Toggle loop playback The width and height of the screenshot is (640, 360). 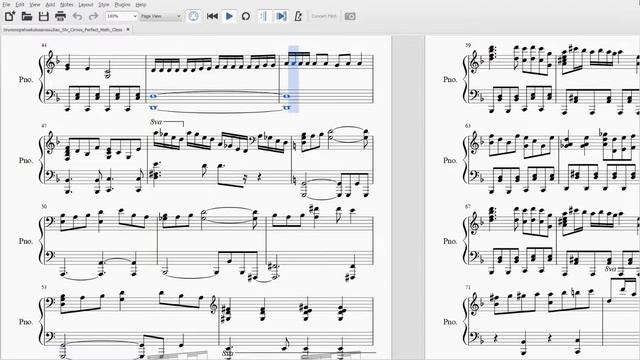tap(246, 16)
